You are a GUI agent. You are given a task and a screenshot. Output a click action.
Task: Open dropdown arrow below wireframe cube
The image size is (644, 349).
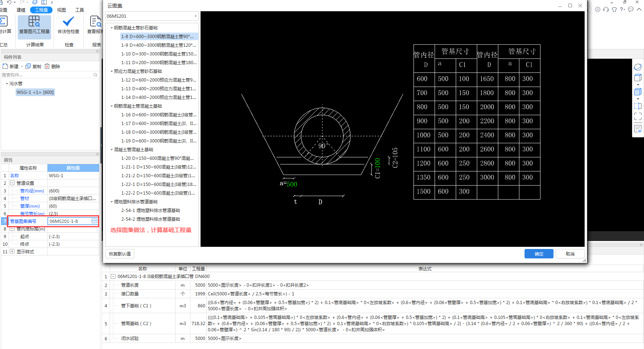638,85
